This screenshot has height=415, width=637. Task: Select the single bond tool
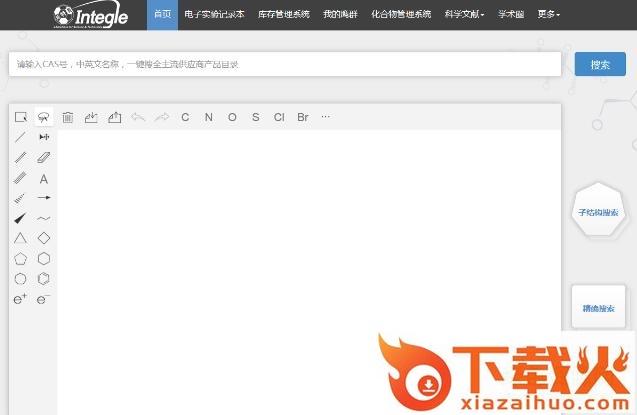(20, 137)
